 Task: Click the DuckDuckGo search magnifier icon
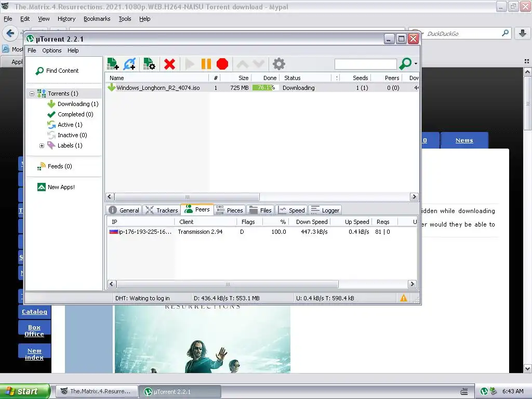[506, 33]
